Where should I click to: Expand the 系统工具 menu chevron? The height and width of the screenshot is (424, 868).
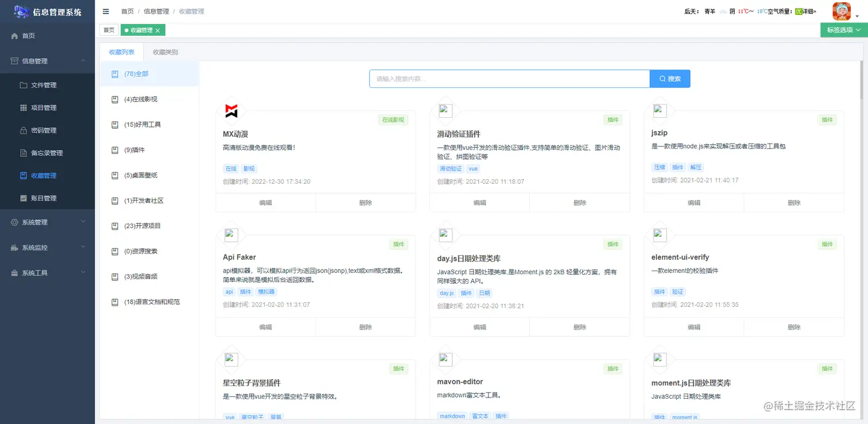83,273
